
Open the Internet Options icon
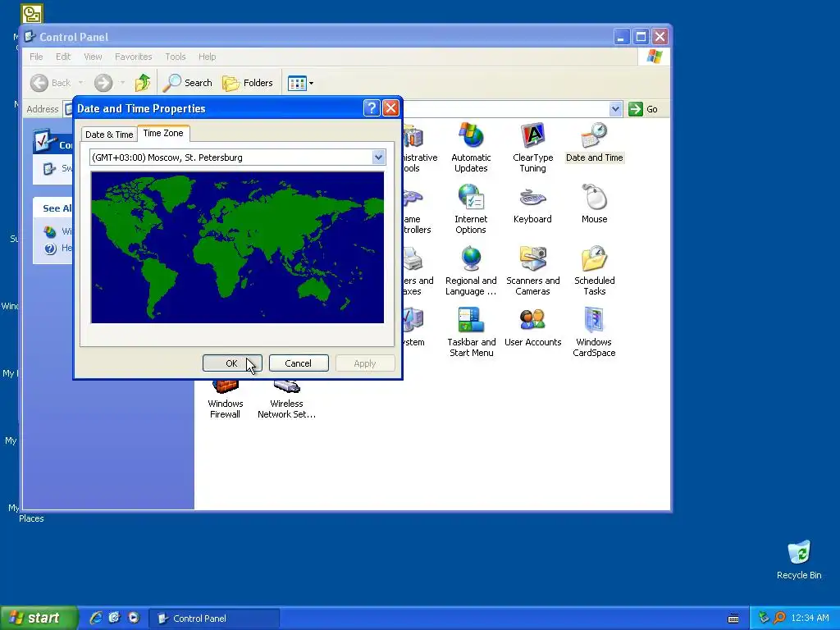tap(471, 209)
